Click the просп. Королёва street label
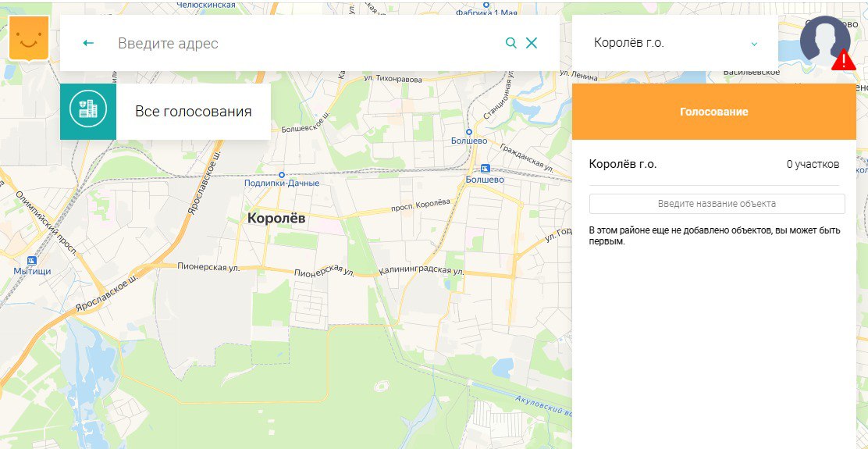868x449 pixels. [420, 206]
